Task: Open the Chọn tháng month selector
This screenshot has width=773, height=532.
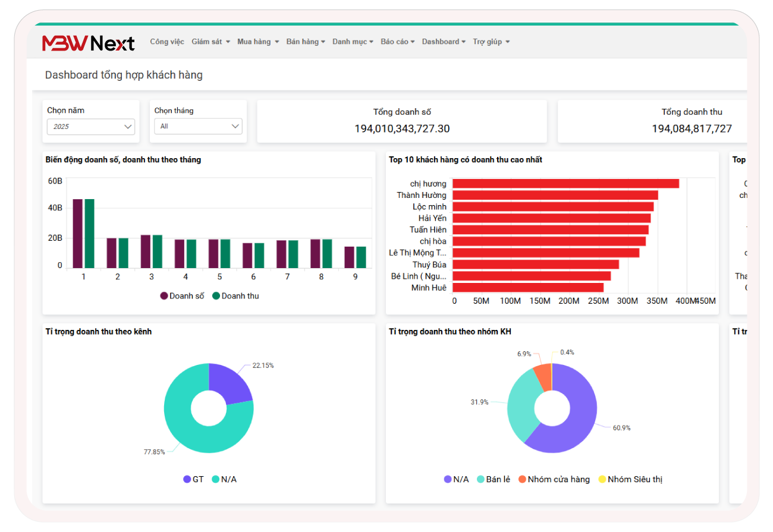Action: tap(198, 127)
